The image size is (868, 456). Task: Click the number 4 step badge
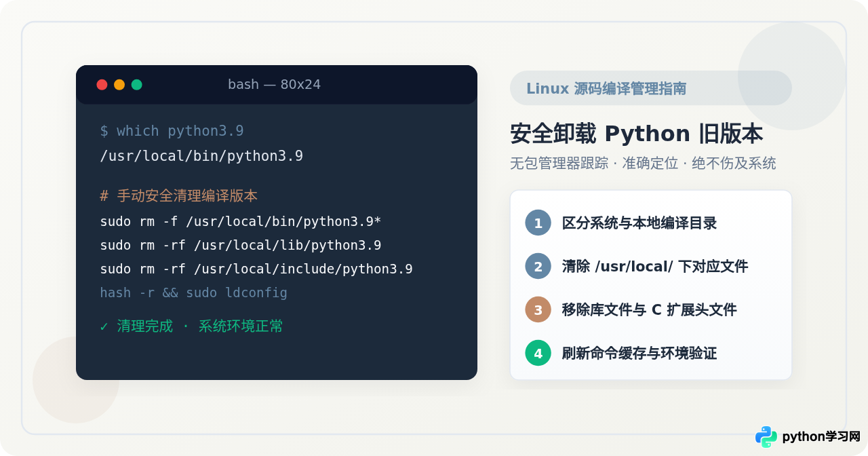(x=538, y=353)
